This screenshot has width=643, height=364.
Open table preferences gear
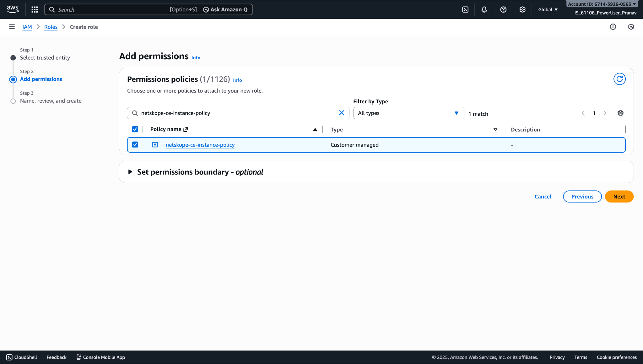coord(620,113)
